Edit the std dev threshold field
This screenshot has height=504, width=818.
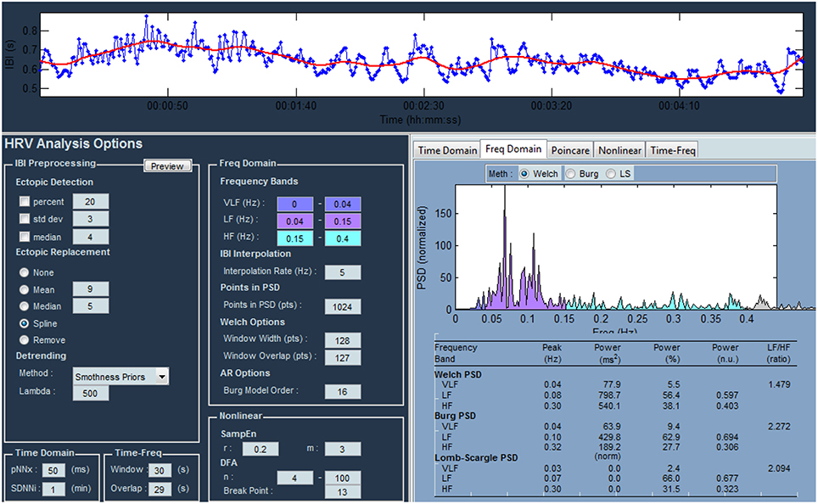(x=90, y=219)
